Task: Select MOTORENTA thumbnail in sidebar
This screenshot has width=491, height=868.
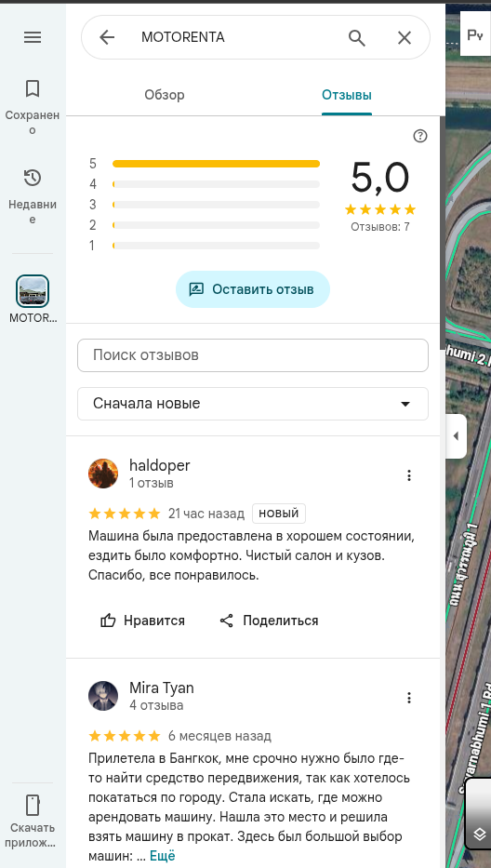Action: pyautogui.click(x=33, y=291)
